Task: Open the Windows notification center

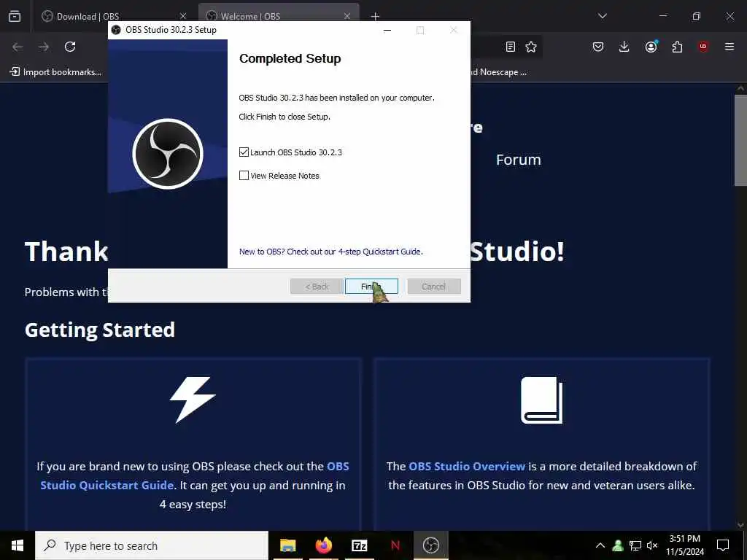Action: point(723,545)
